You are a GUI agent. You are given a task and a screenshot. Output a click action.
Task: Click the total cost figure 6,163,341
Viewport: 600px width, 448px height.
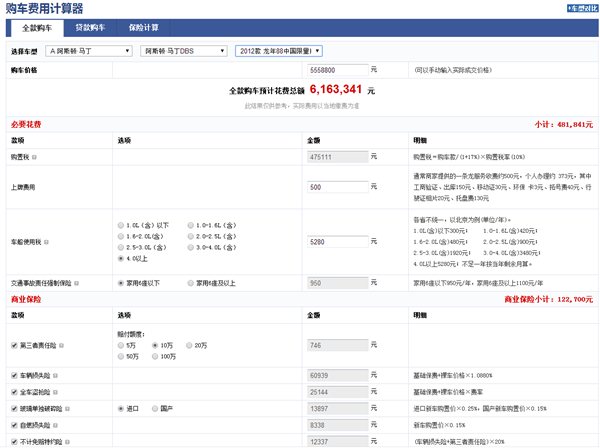[336, 90]
